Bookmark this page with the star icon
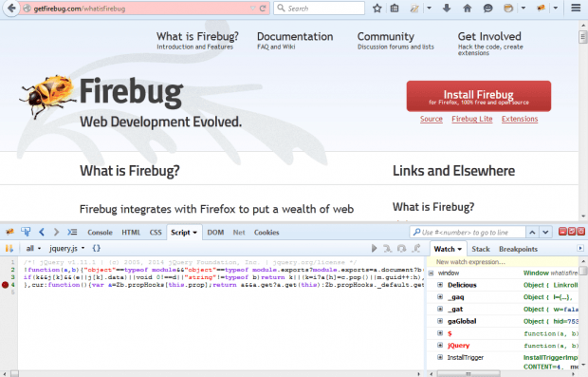The height and width of the screenshot is (377, 588). [x=377, y=9]
